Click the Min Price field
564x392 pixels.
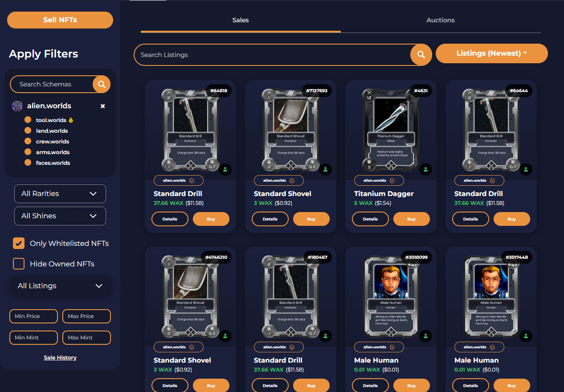tap(33, 316)
